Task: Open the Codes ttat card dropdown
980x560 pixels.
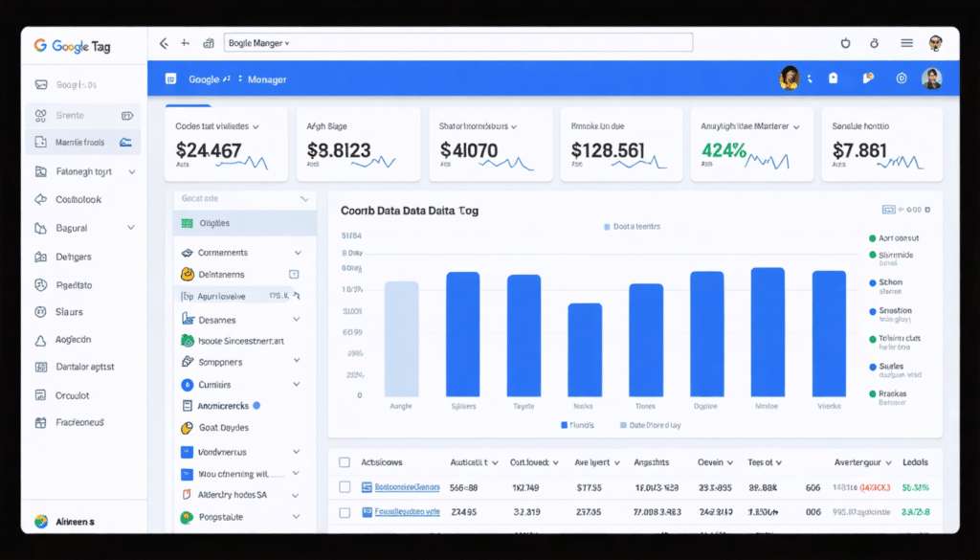Action: point(255,126)
